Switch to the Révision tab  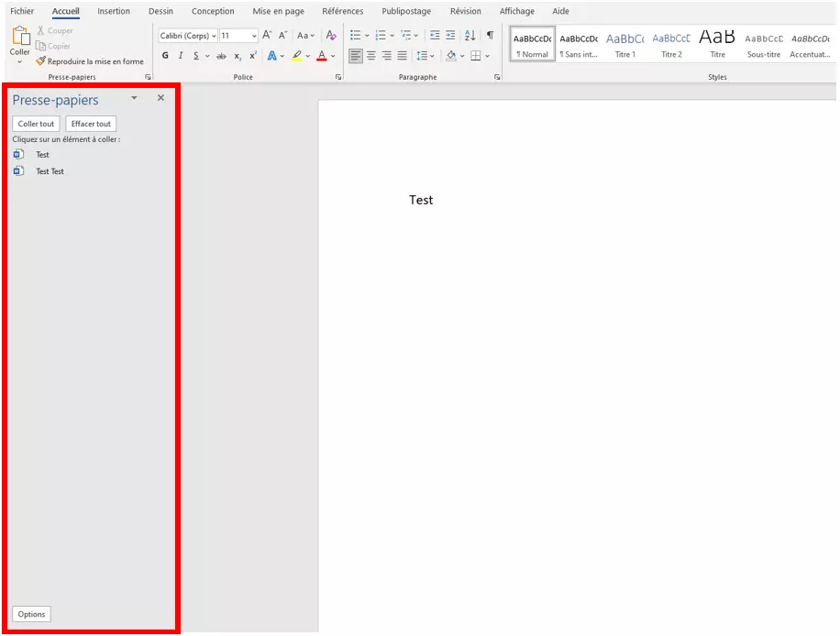tap(466, 11)
